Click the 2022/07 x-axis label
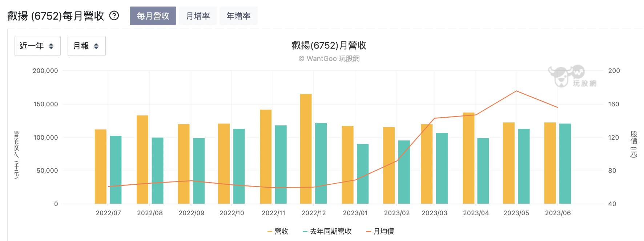644x241 pixels. 108,213
